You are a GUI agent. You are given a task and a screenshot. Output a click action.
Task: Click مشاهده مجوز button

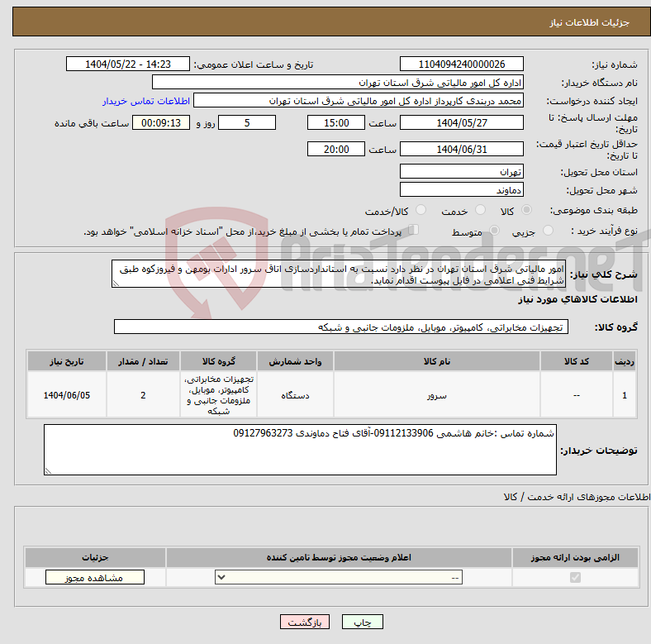click(95, 578)
